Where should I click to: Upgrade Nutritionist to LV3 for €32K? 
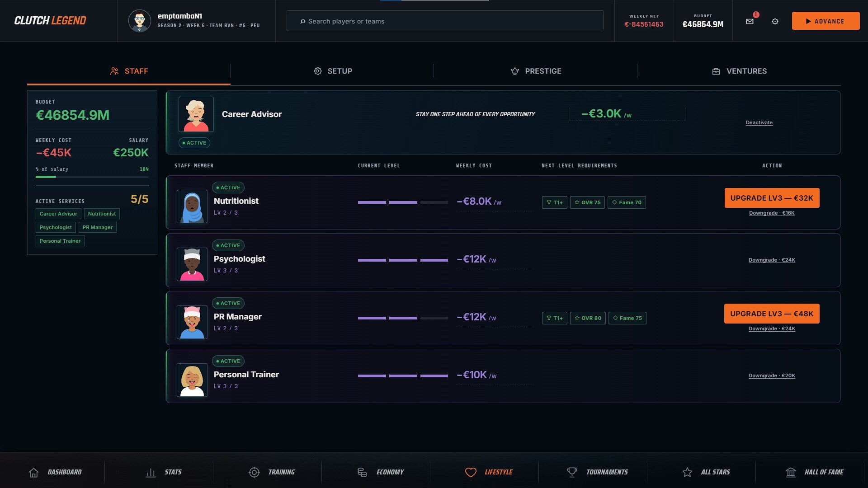pyautogui.click(x=772, y=198)
